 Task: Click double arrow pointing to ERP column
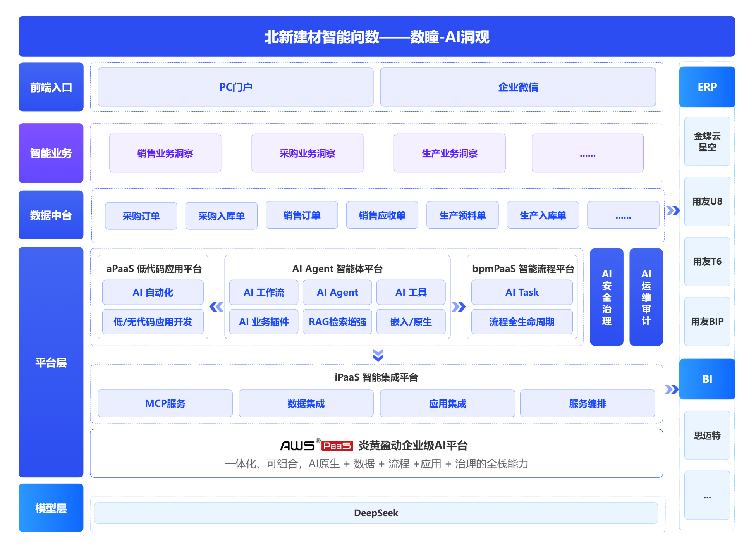coord(673,211)
